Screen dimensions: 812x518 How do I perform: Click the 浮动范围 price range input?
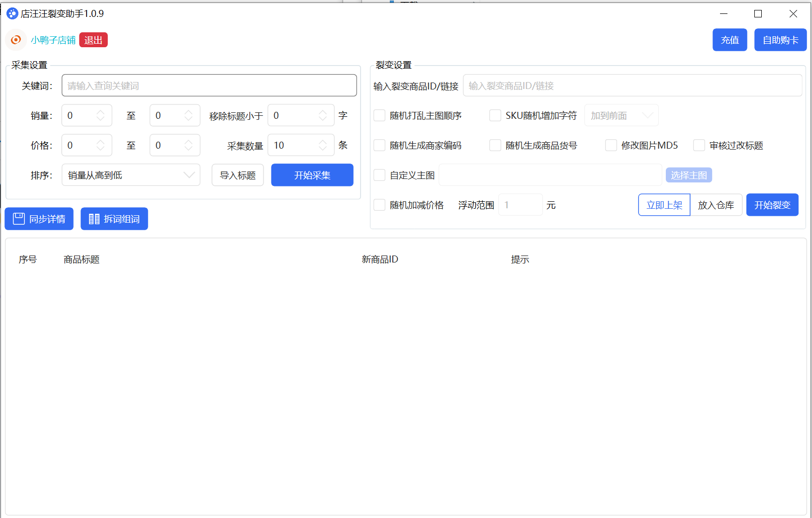coord(520,204)
